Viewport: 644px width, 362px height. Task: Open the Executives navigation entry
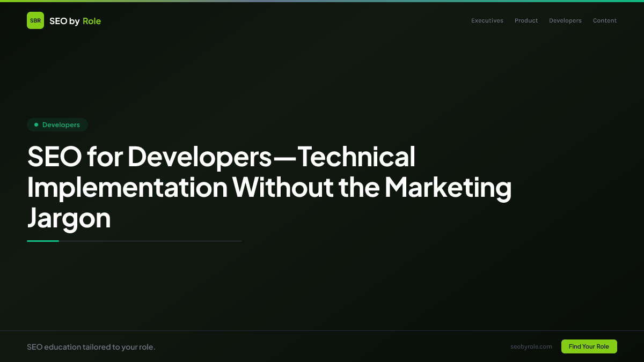[487, 20]
